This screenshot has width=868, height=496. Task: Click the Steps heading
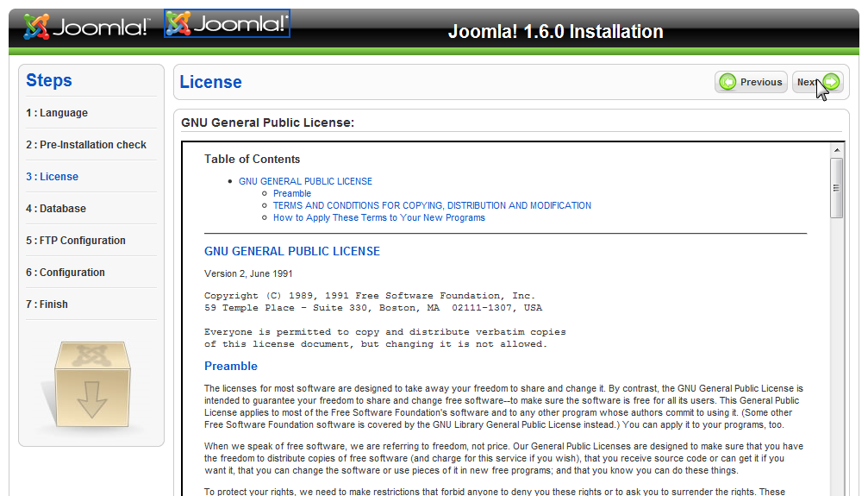(49, 80)
